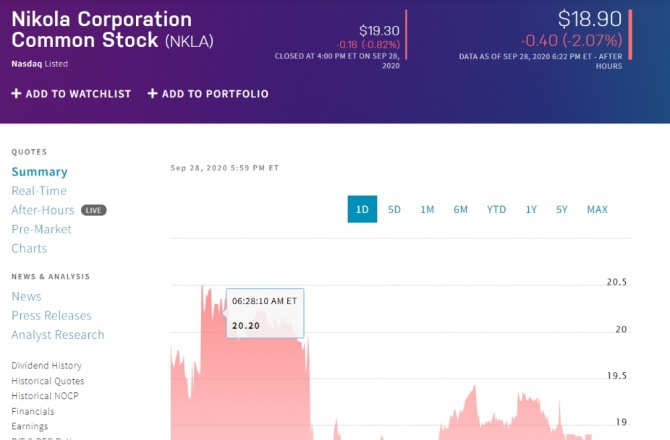Open the Charts page link

tap(29, 248)
